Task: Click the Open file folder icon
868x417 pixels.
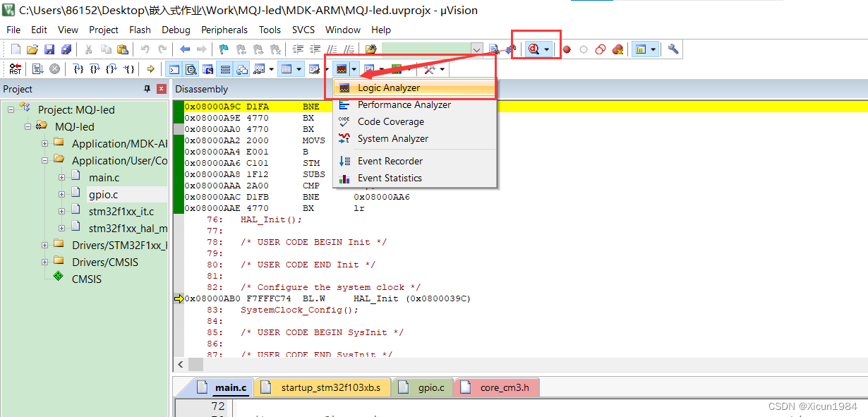Action: (x=32, y=49)
